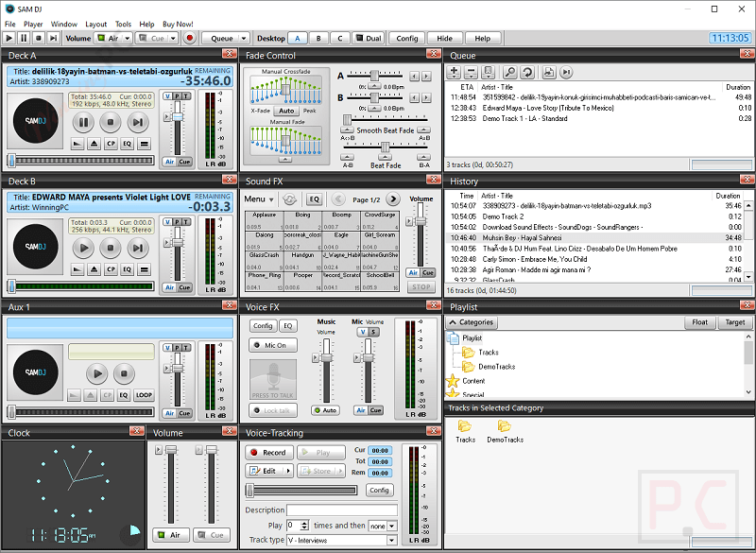Pause playback on Deck A
The image size is (756, 553).
83,123
